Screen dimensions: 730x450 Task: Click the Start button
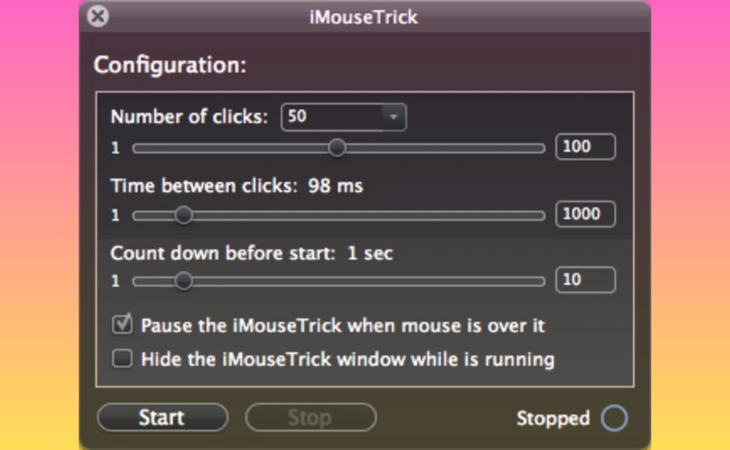(x=162, y=417)
